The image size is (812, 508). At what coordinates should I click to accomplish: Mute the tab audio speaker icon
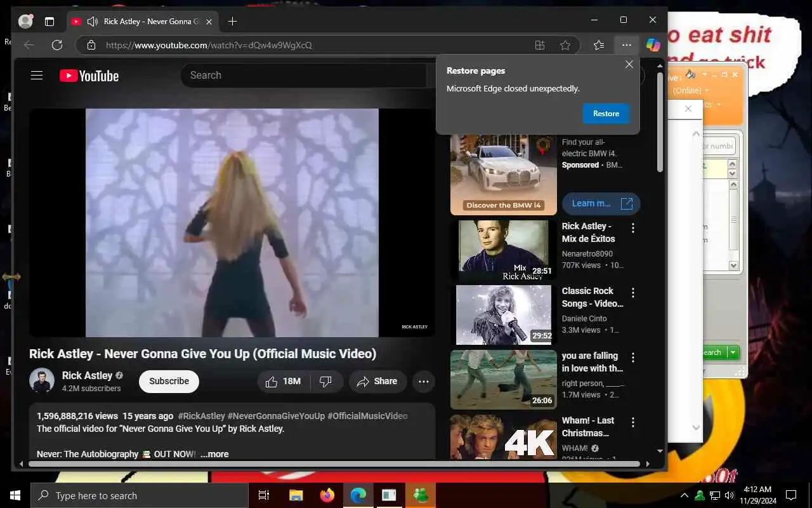click(93, 22)
